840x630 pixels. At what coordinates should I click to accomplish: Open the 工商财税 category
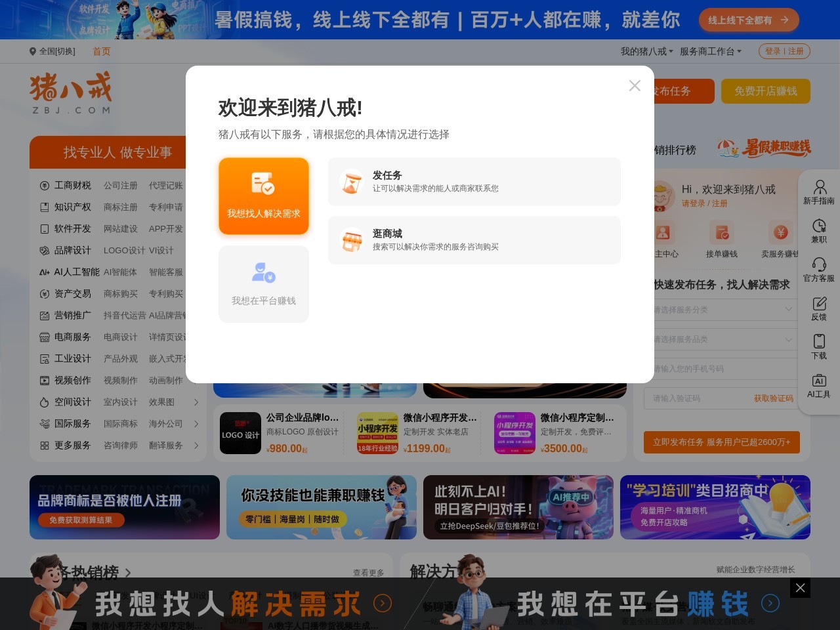click(x=72, y=186)
